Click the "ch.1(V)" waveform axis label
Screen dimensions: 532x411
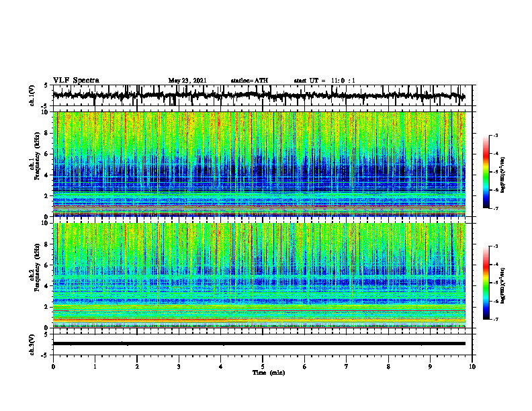pos(32,95)
